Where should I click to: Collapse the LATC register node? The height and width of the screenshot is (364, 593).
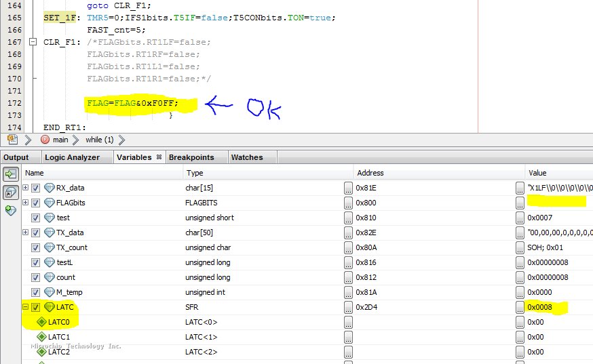(x=26, y=307)
